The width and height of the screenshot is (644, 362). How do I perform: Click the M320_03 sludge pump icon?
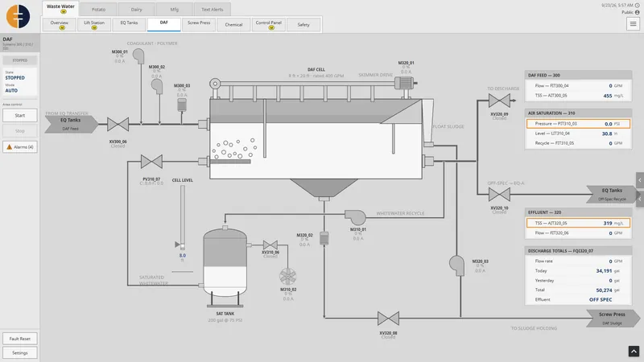(456, 265)
